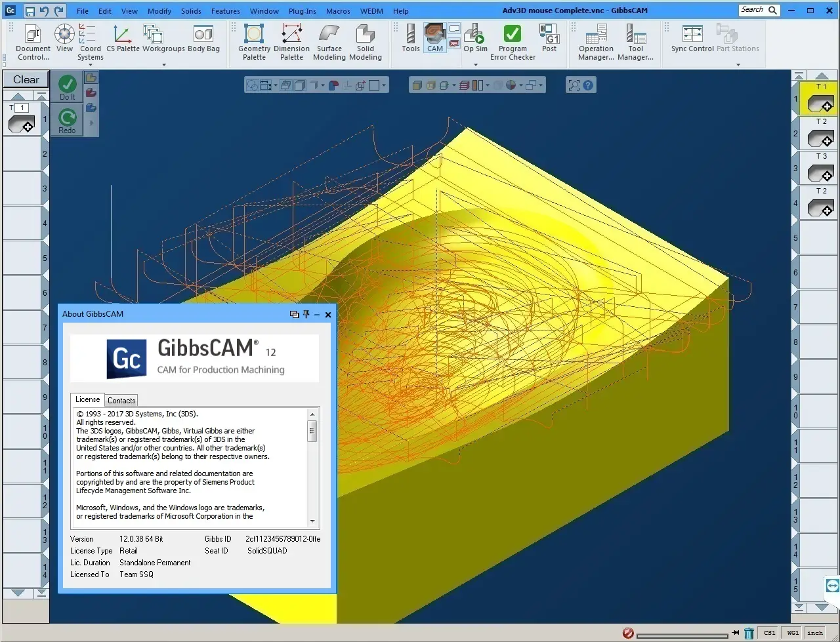Image resolution: width=840 pixels, height=642 pixels.
Task: Open the View control palette
Action: (64, 38)
